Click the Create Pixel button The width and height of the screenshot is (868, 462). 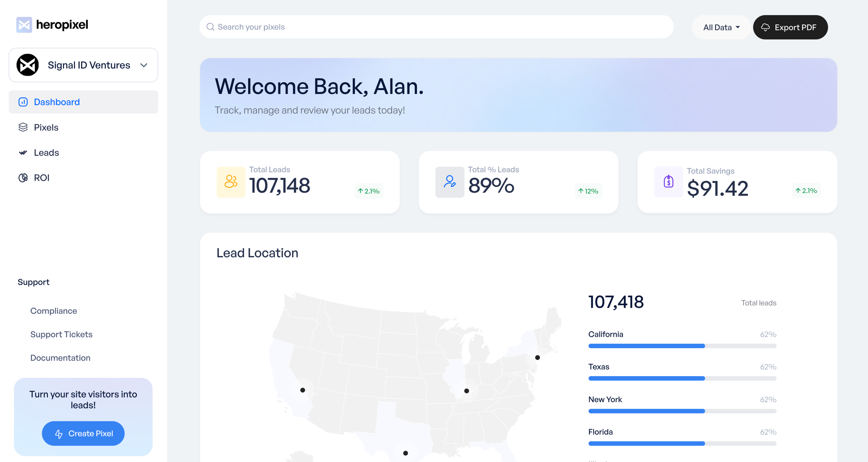click(83, 433)
